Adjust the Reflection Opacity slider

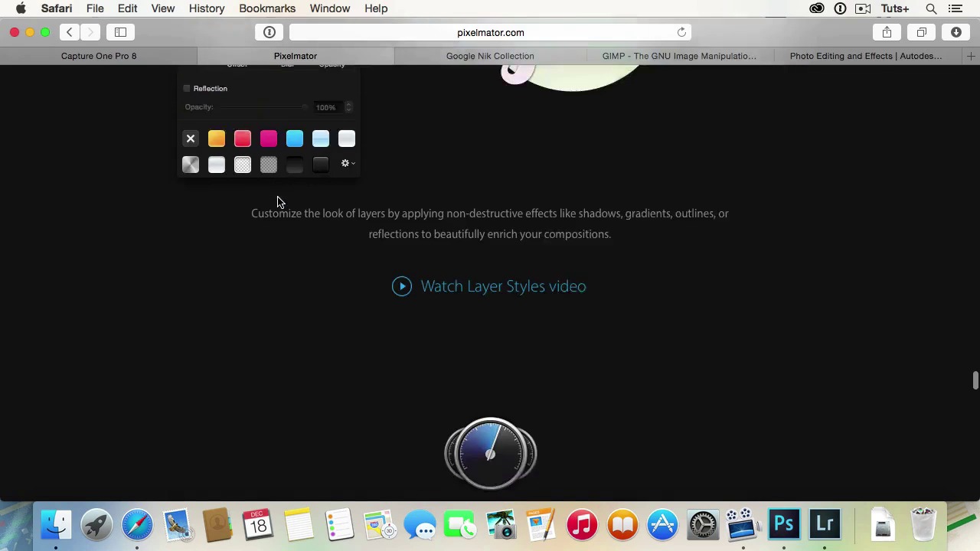262,107
